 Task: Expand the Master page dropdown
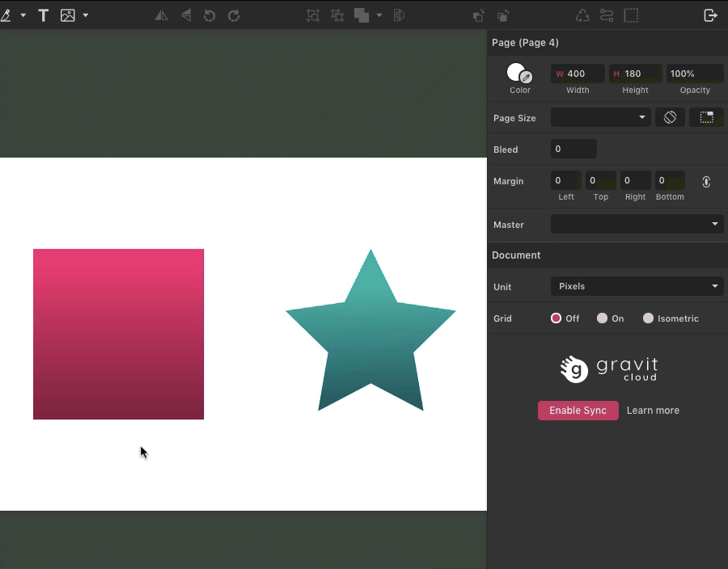point(637,224)
